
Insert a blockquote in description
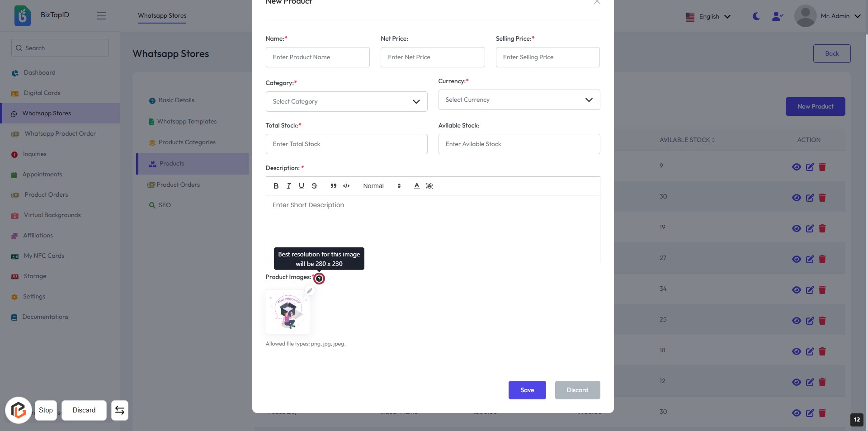coord(333,186)
